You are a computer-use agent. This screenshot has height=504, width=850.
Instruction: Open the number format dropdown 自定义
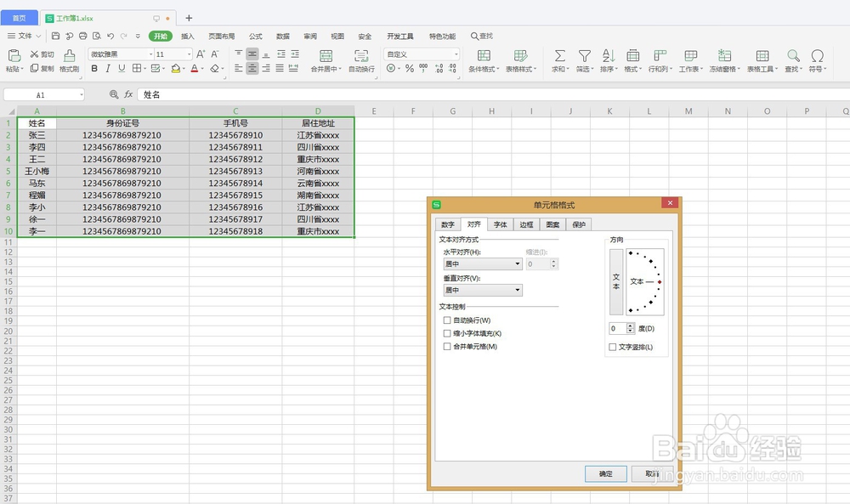click(456, 54)
